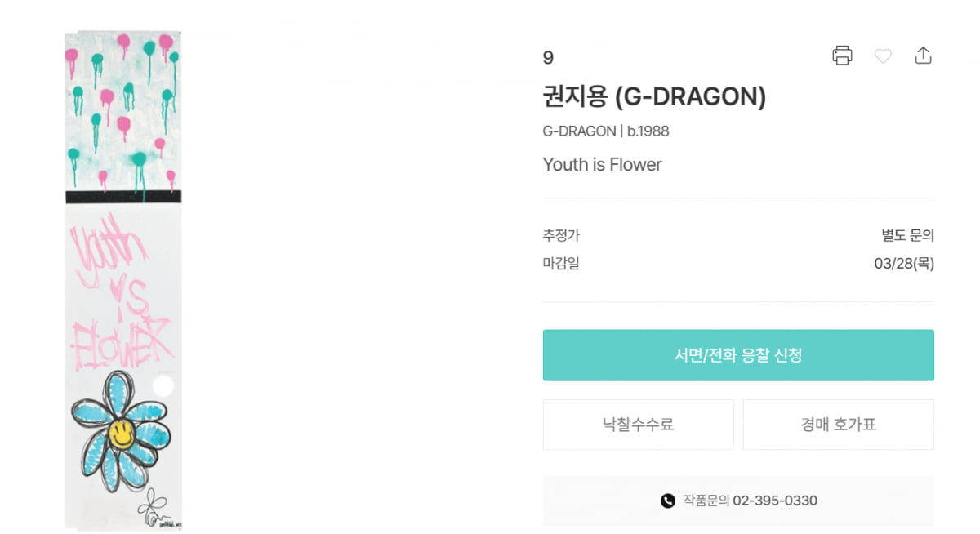The image size is (980, 534).
Task: Select the 'Youth is Flower' title text
Action: point(602,165)
